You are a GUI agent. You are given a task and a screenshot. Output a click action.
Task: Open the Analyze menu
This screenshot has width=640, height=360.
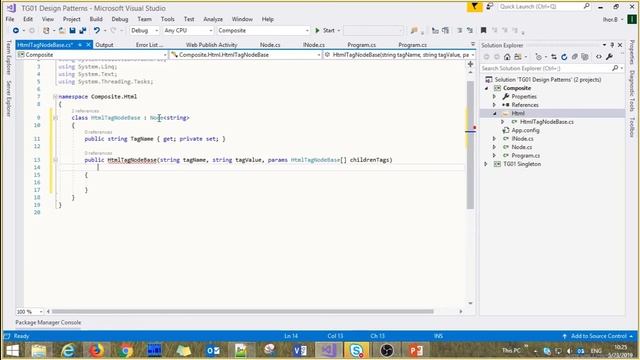(x=213, y=19)
